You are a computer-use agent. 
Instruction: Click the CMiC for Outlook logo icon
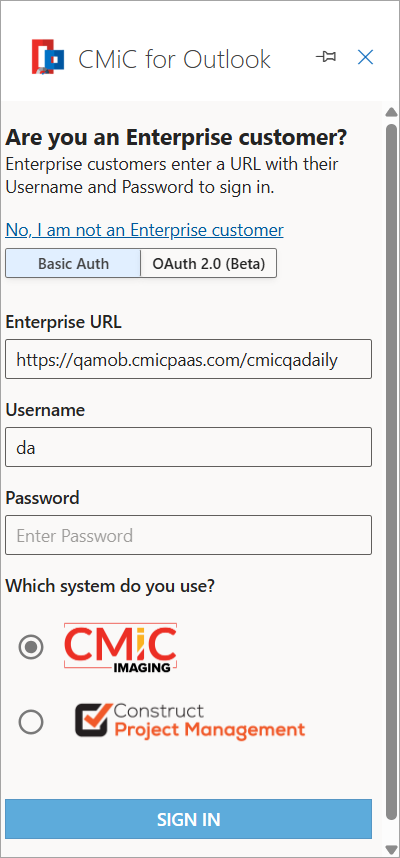click(x=48, y=56)
